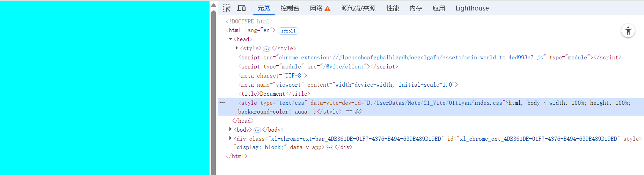Select the meta viewport line

[x=348, y=85]
